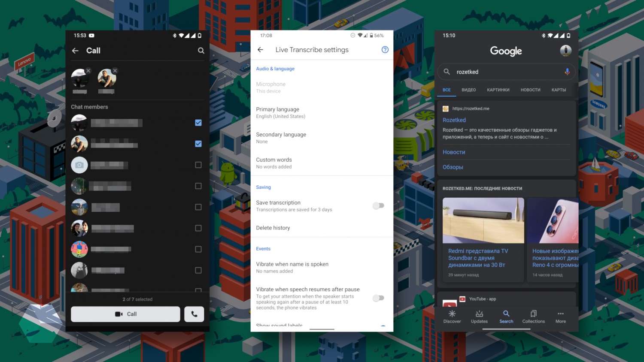
Task: Toggle Save transcription switch
Action: [378, 206]
